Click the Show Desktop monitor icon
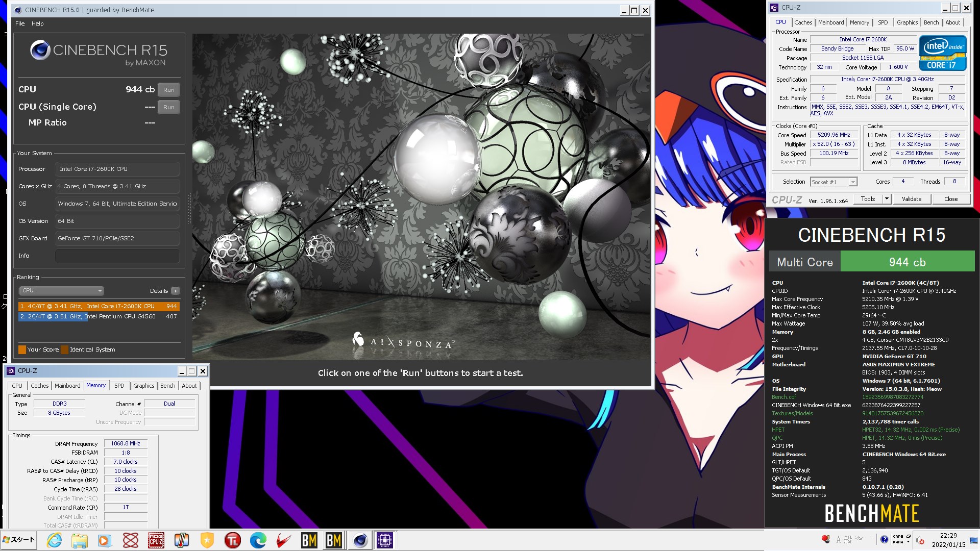980x551 pixels. (x=974, y=541)
